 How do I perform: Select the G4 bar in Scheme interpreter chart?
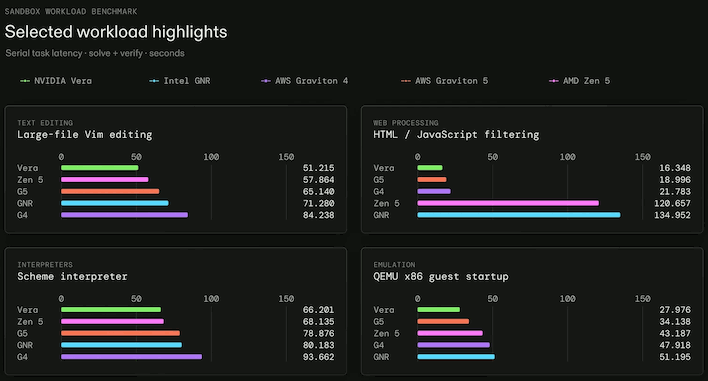click(x=131, y=357)
